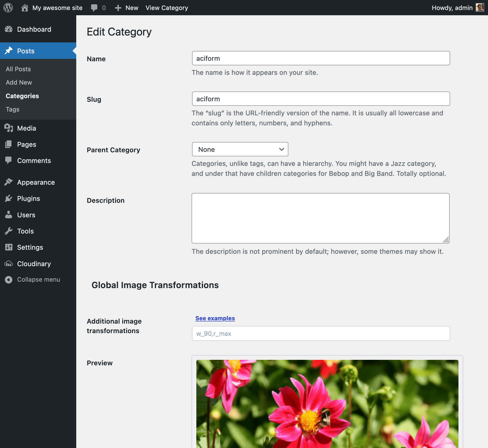This screenshot has width=488, height=448.
Task: Click the Media sidebar icon
Action: click(x=9, y=128)
